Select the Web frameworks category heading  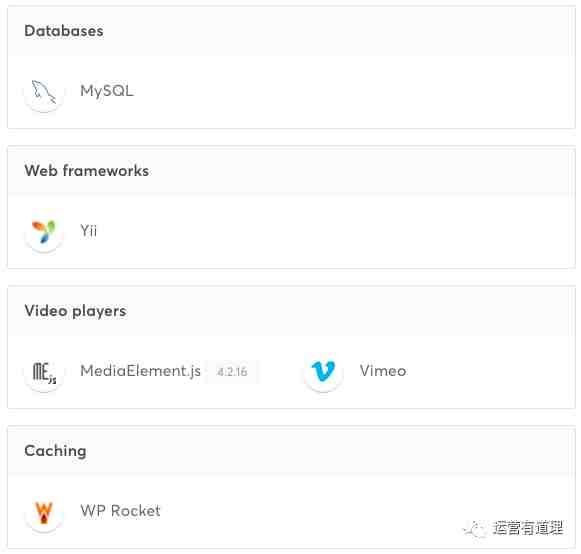coord(87,171)
